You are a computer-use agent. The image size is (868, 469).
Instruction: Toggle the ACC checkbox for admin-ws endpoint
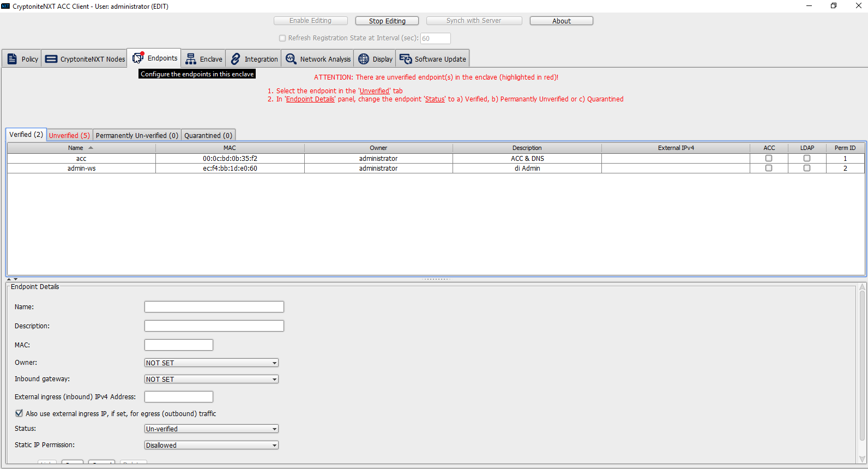point(769,168)
